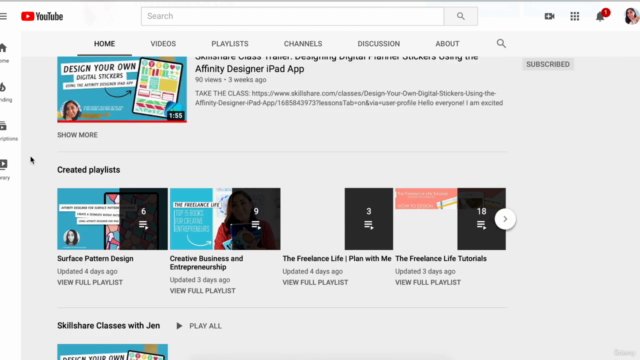Image resolution: width=640 pixels, height=360 pixels.
Task: Click playlist icon on Freelance Life Tutorials
Action: pyautogui.click(x=481, y=224)
